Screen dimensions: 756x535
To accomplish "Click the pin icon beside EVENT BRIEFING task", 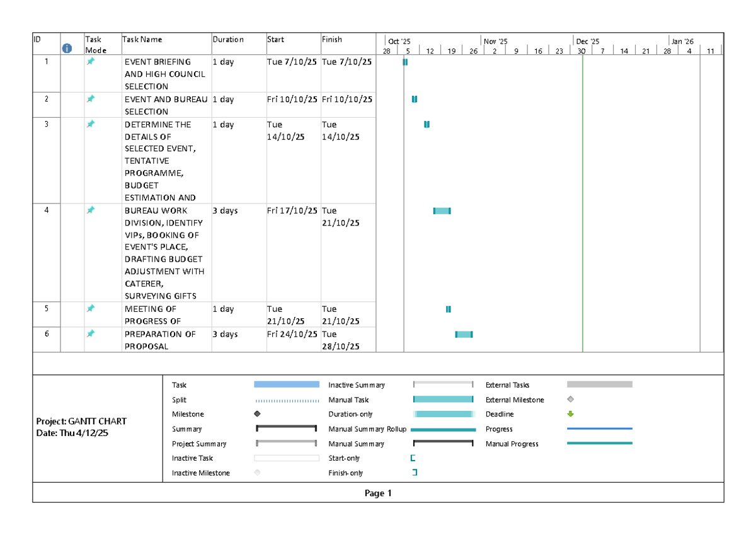I will 91,61.
